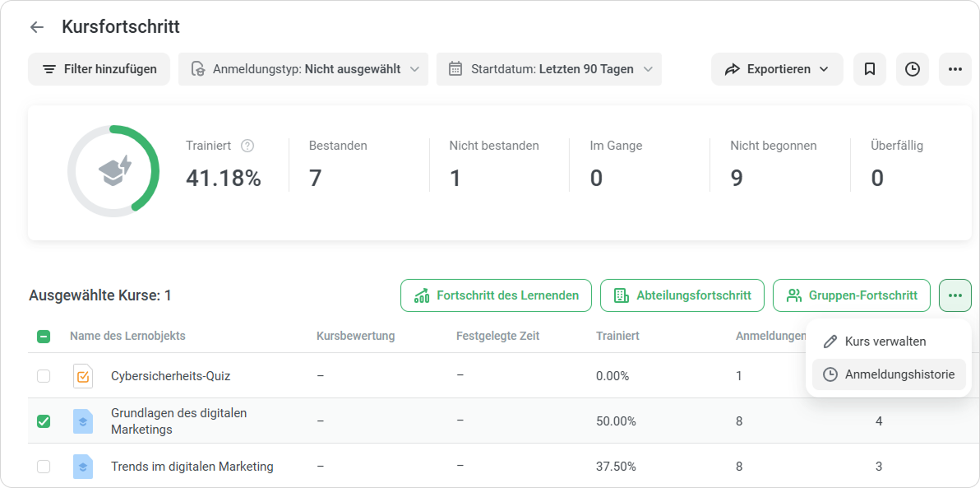Click the Trends im digitalen Marketing course icon
This screenshot has height=488, width=980.
pyautogui.click(x=83, y=466)
